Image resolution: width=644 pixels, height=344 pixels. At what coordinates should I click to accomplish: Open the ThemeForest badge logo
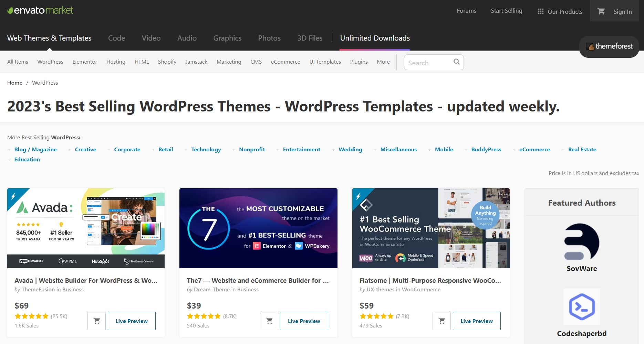[609, 46]
